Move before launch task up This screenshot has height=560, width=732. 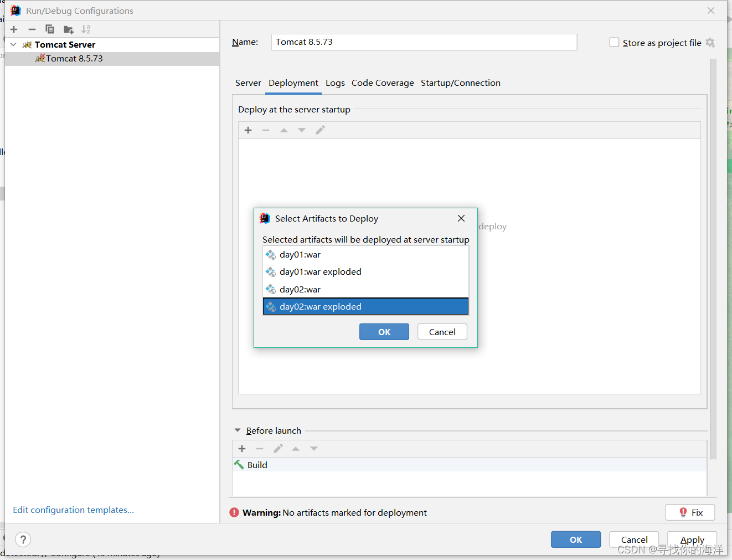pyautogui.click(x=296, y=449)
